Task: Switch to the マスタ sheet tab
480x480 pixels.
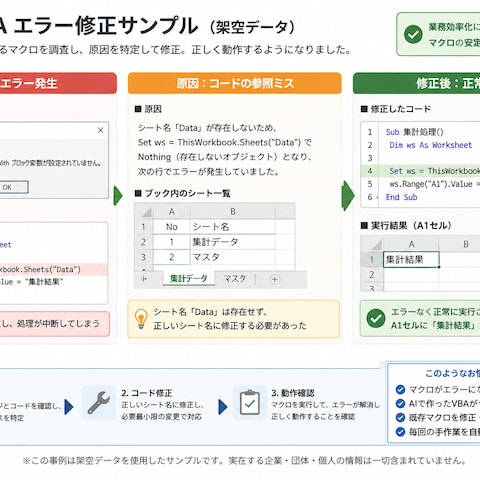Action: click(235, 279)
